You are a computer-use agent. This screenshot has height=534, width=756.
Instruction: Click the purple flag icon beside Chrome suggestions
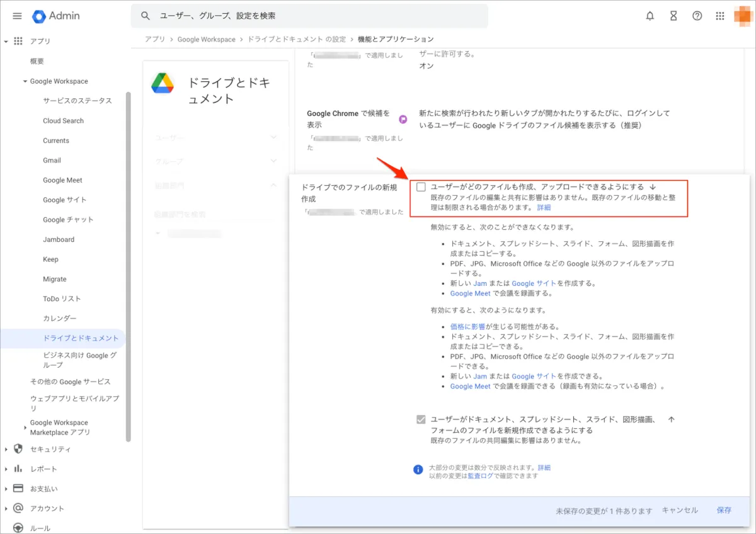point(403,119)
